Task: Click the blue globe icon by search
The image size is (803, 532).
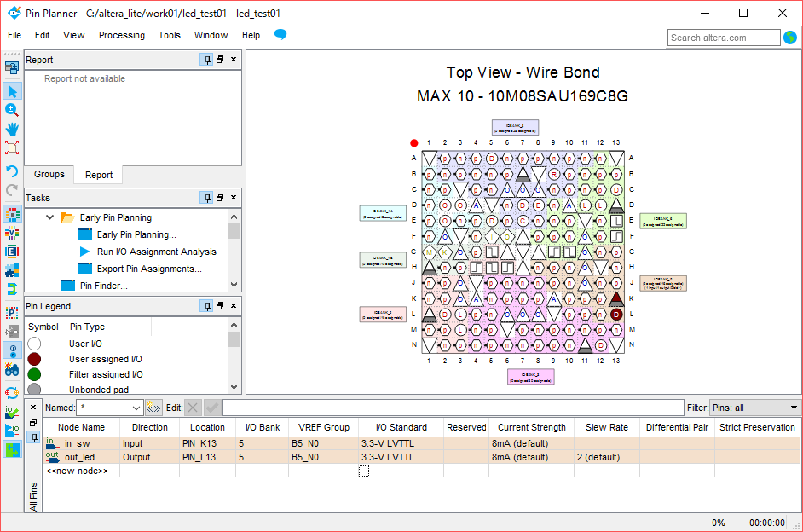Action: click(790, 38)
